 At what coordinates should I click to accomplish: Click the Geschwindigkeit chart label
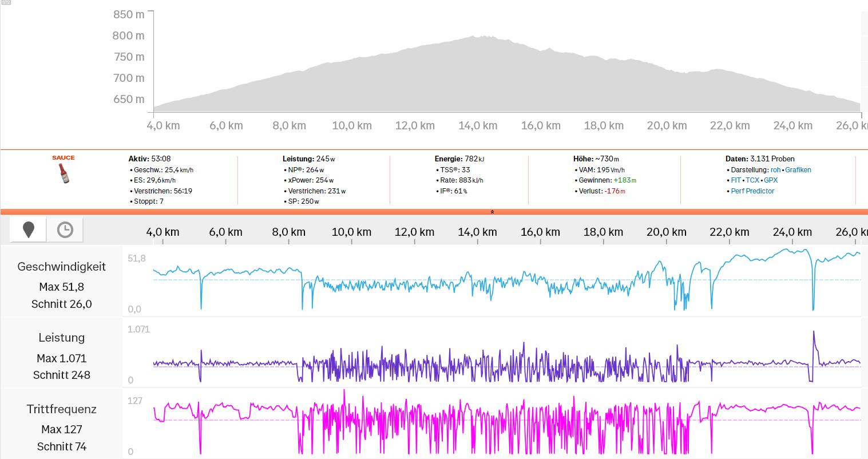(x=61, y=267)
